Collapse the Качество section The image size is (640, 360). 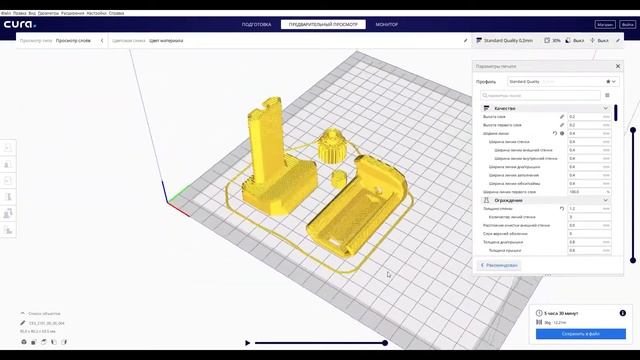pos(606,108)
